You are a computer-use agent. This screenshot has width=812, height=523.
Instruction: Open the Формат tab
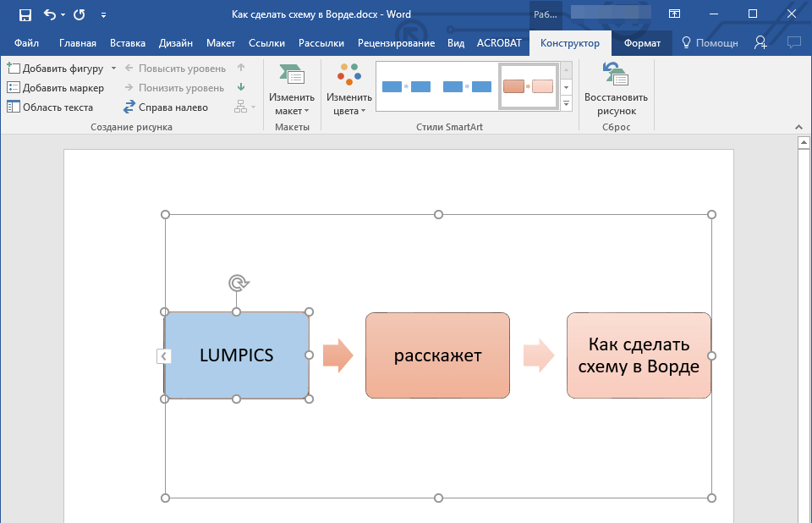pos(641,43)
